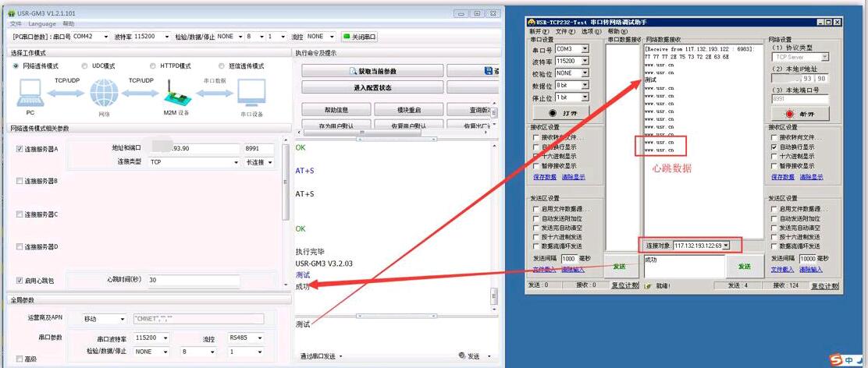This screenshot has height=368, width=868.
Task: Select the HTTPD模式 radio button
Action: [153, 66]
